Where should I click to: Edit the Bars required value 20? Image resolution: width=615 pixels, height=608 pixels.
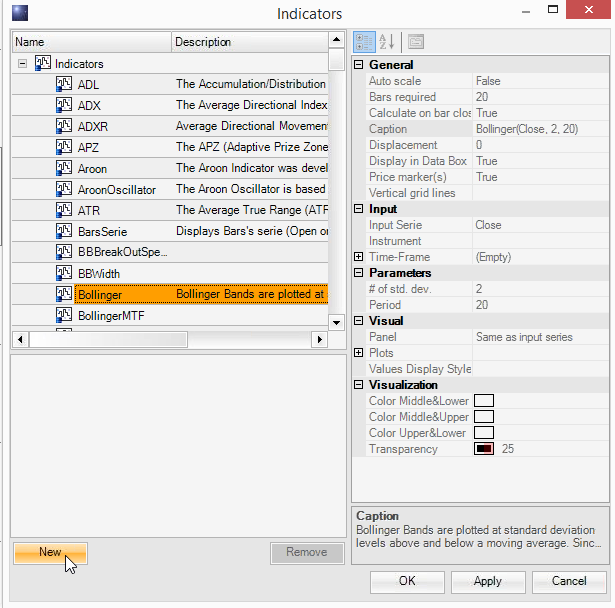click(540, 97)
